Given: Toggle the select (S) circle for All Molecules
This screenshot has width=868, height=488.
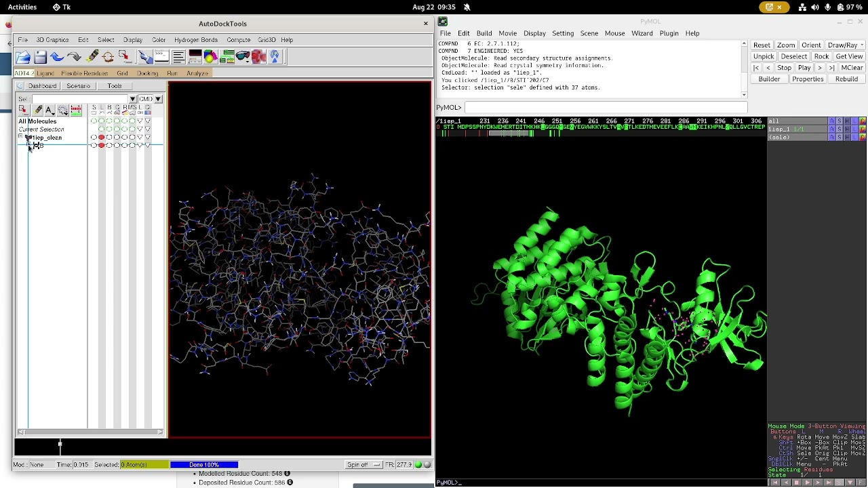Looking at the screenshot, I should pos(94,121).
